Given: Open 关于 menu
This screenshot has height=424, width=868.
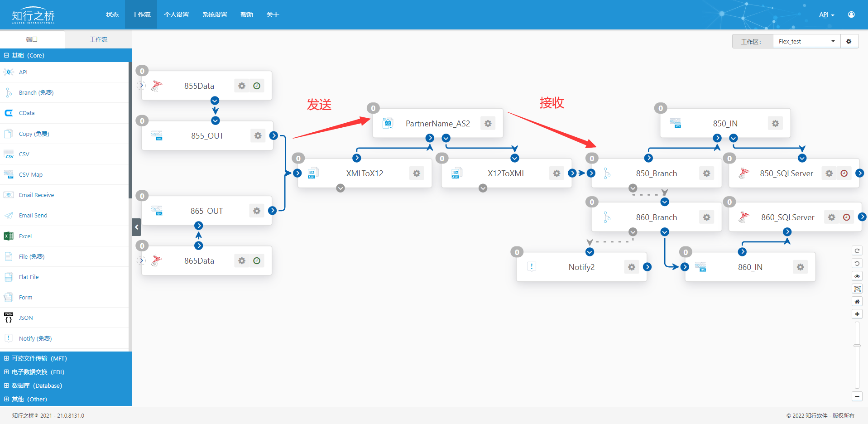Looking at the screenshot, I should click(x=273, y=14).
